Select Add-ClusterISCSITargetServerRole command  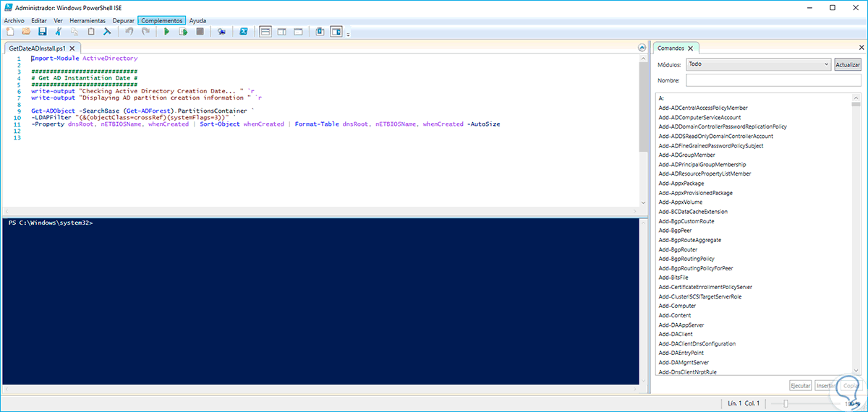coord(699,296)
